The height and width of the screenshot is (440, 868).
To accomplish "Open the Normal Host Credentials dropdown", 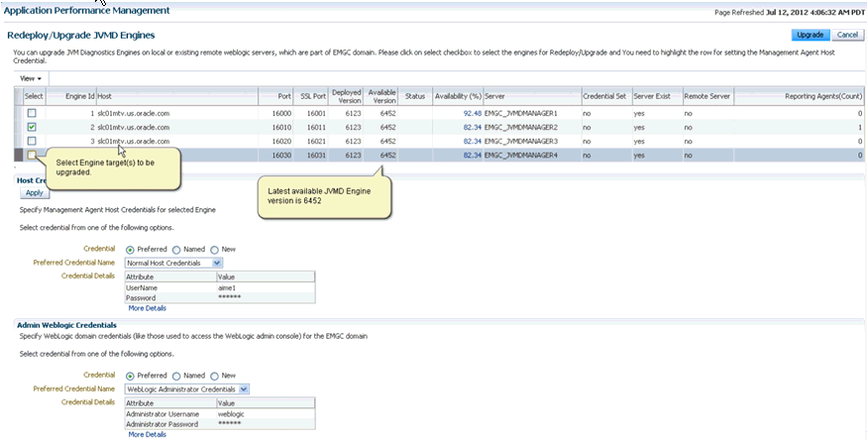I will (173, 263).
